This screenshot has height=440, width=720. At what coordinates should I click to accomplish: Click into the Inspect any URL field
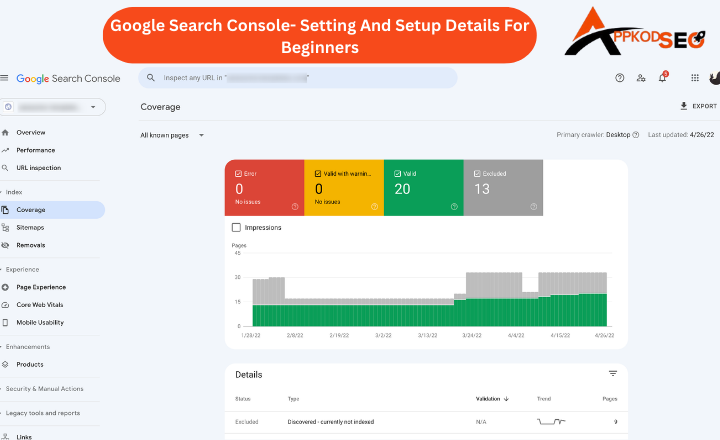(298, 78)
